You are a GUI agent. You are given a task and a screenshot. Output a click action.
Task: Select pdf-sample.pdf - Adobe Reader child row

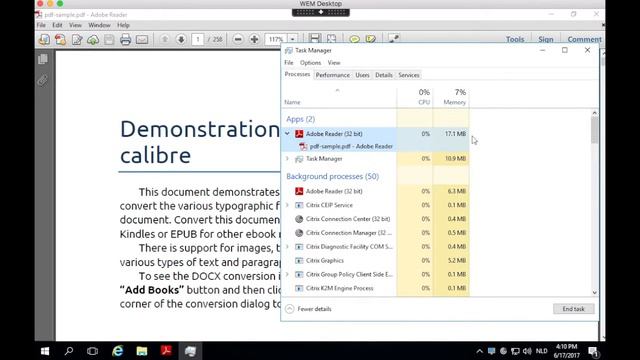(x=376, y=146)
